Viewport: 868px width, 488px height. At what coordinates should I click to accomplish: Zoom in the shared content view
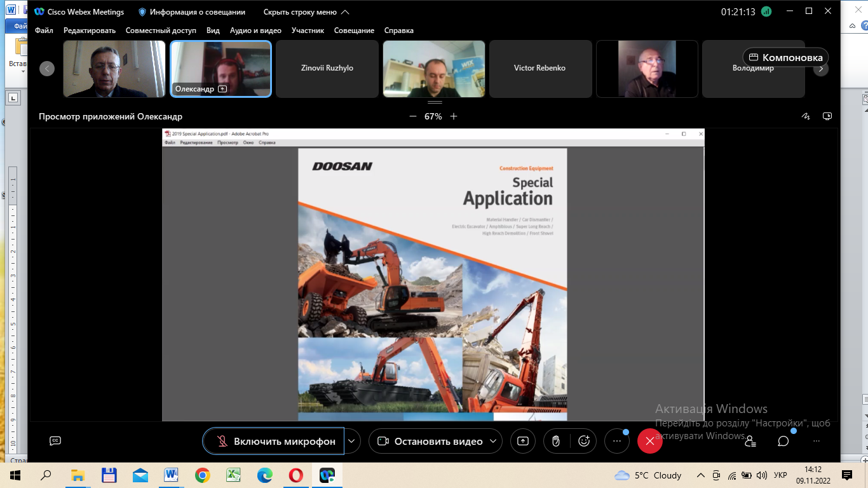(454, 116)
